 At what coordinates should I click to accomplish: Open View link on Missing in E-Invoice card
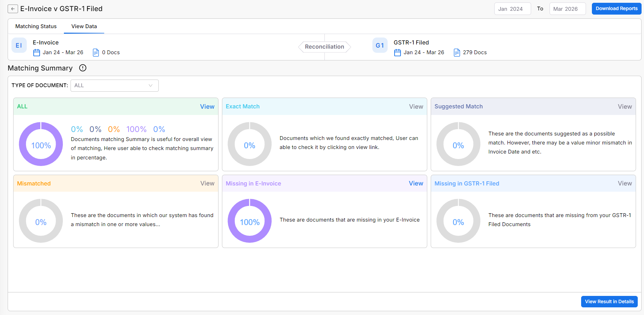pos(416,183)
